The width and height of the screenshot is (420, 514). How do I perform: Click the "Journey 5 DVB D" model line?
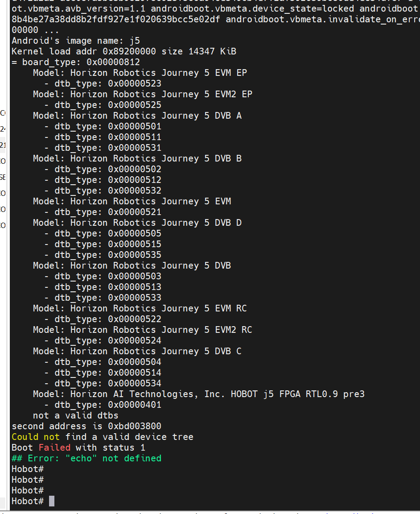(137, 223)
